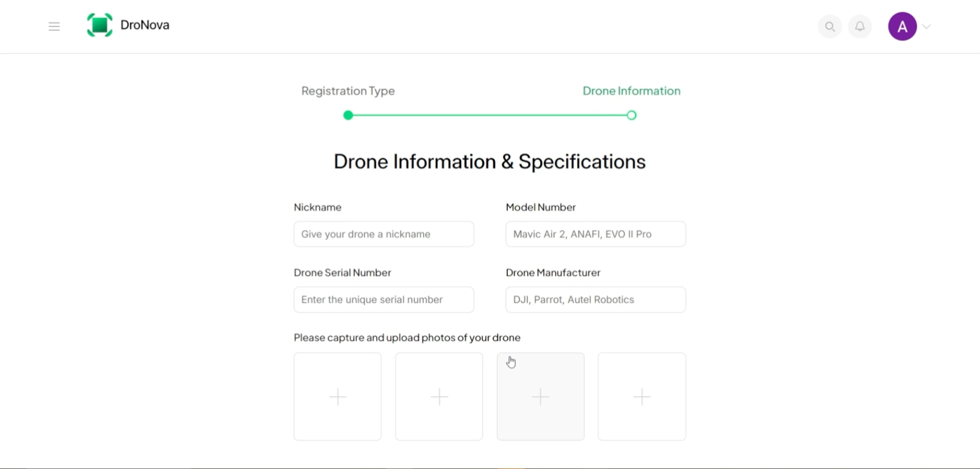Expand the account dropdown chevron
The height and width of the screenshot is (469, 980).
(927, 27)
